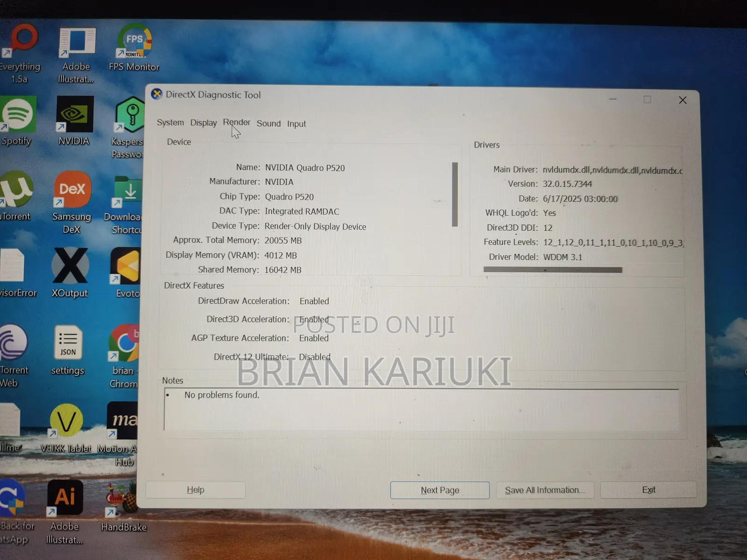Image resolution: width=747 pixels, height=560 pixels.
Task: Select the visorError file on the desktop
Action: pyautogui.click(x=18, y=273)
